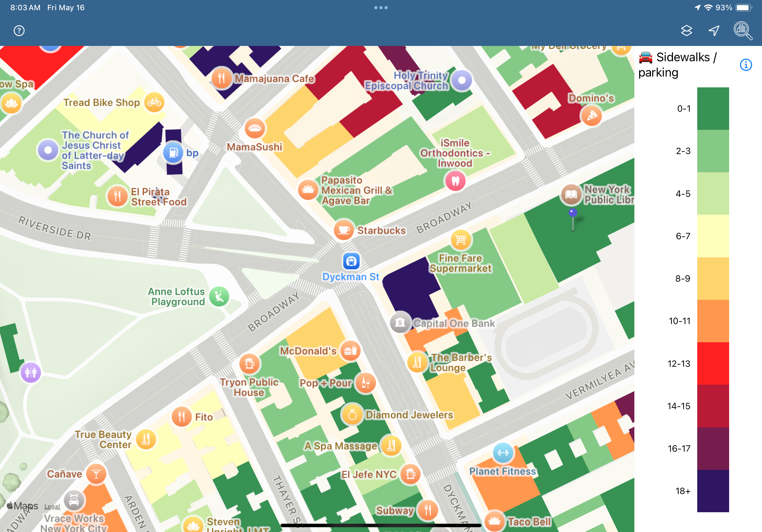Tap the Sidewalks / parking legend title
This screenshot has height=532, width=762.
point(677,65)
